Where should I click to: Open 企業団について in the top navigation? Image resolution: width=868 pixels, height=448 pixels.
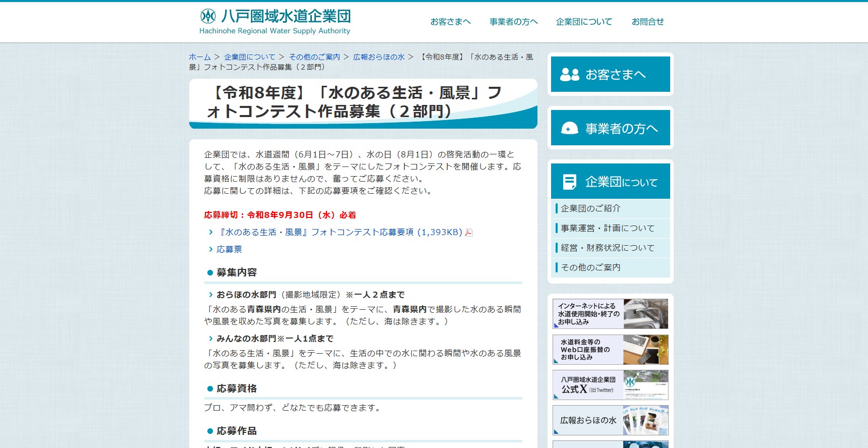coord(584,22)
